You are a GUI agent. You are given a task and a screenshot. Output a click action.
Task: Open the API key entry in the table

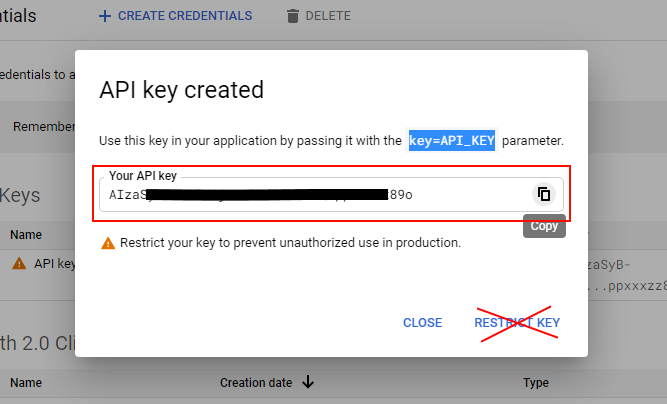[54, 264]
